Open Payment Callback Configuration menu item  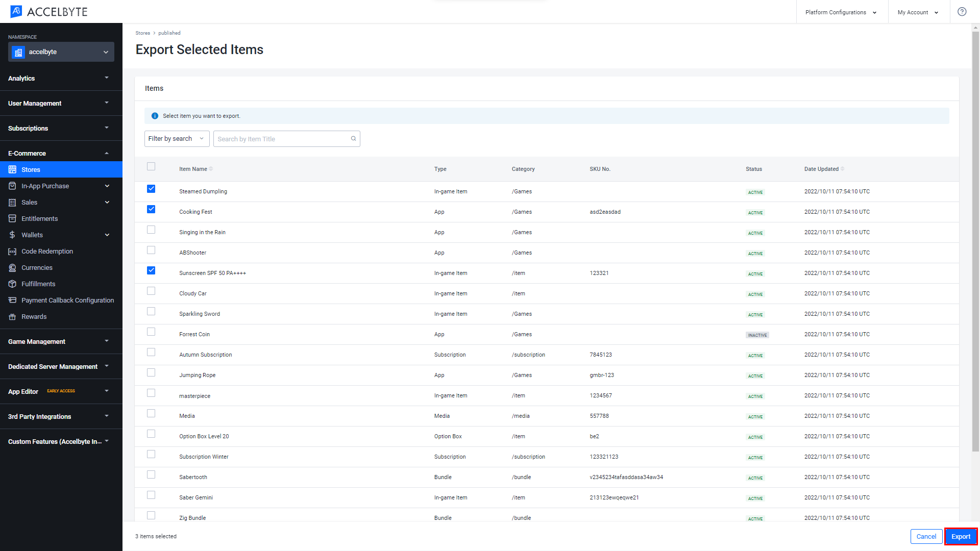61,300
